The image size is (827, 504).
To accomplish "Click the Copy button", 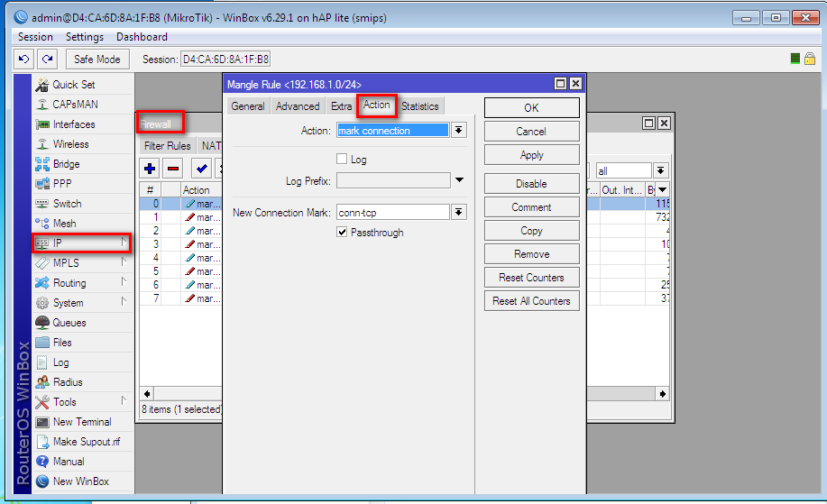I will tap(532, 231).
